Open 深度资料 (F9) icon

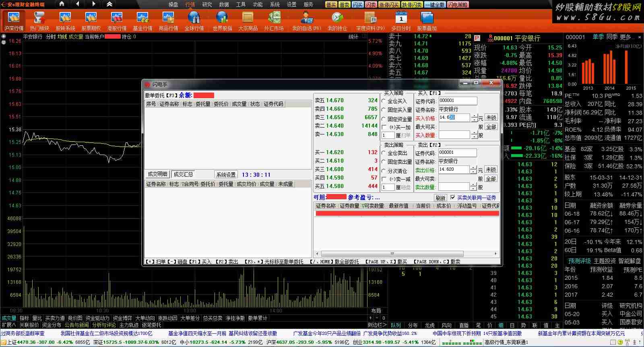(370, 21)
